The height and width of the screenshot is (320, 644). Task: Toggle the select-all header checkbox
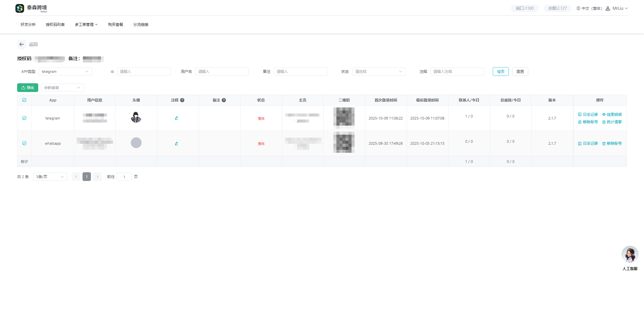24,100
